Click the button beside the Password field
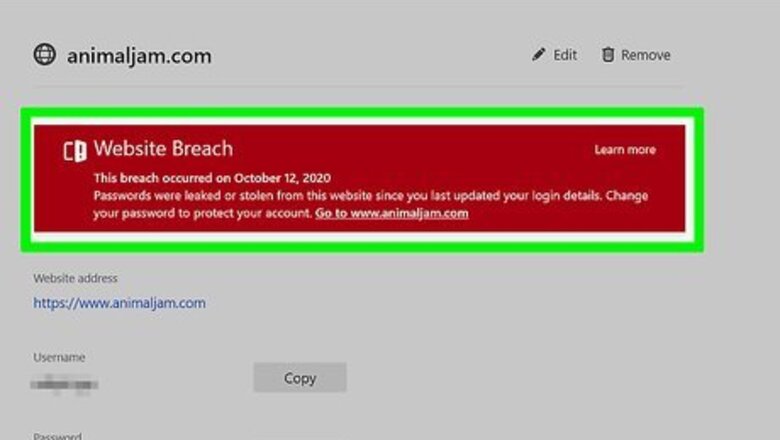The image size is (780, 440). coord(299,436)
